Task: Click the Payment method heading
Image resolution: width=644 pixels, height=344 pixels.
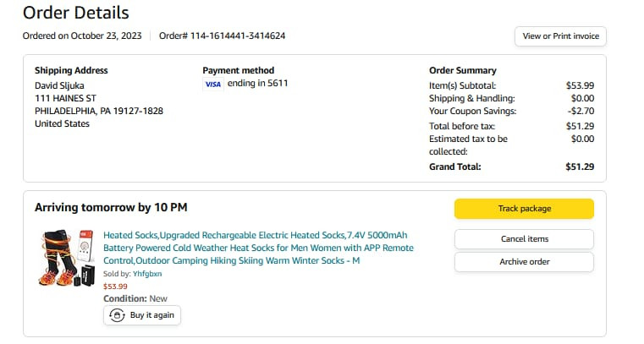Action: (239, 70)
